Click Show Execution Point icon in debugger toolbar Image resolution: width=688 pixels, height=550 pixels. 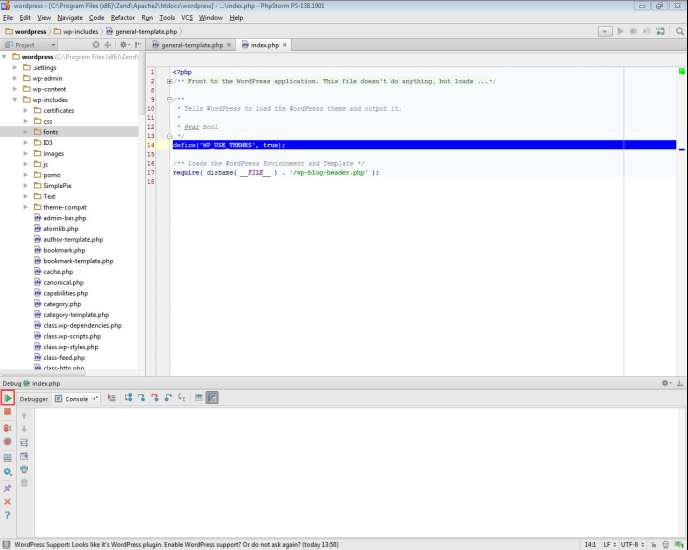[x=112, y=398]
